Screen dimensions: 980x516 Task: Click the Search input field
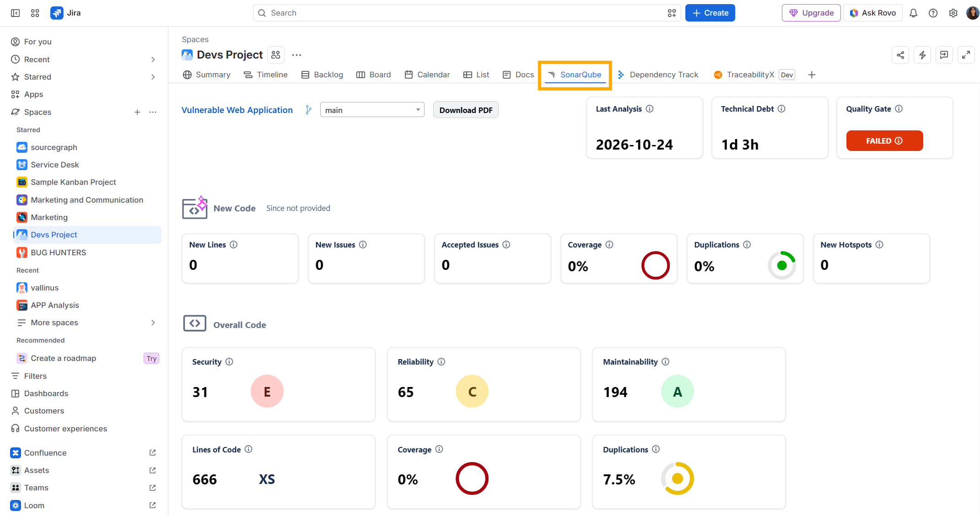[x=467, y=13]
